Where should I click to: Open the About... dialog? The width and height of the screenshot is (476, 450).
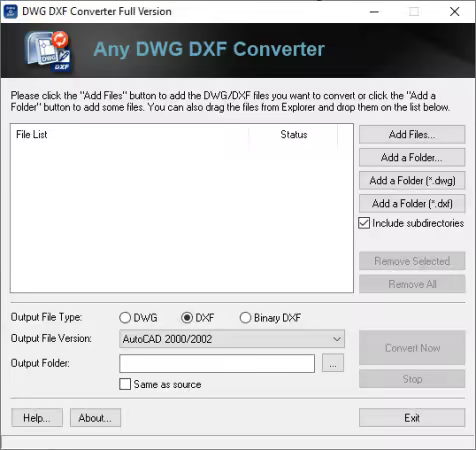tap(95, 418)
